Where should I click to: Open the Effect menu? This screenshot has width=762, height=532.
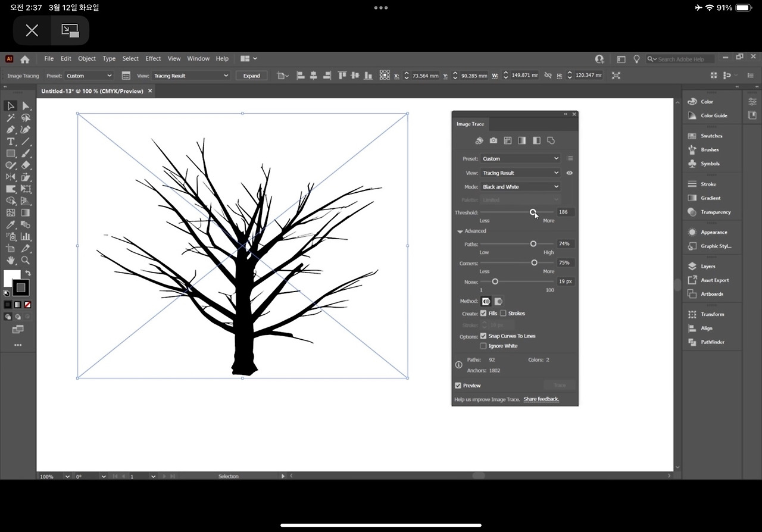[x=153, y=59]
